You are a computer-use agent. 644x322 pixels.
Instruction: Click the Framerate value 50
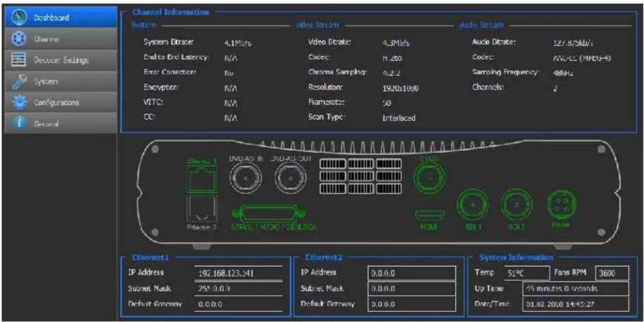(386, 102)
